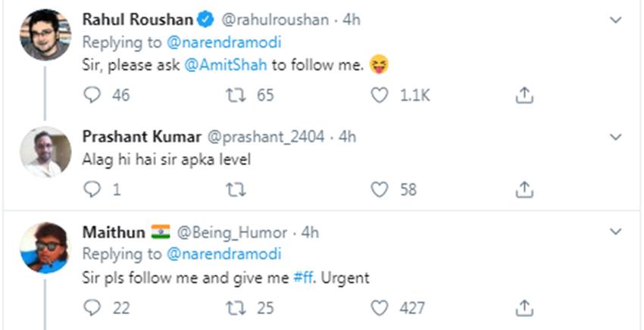Viewport: 644px width, 330px height.
Task: Retweet Rahul Roushan's tweet
Action: click(236, 95)
